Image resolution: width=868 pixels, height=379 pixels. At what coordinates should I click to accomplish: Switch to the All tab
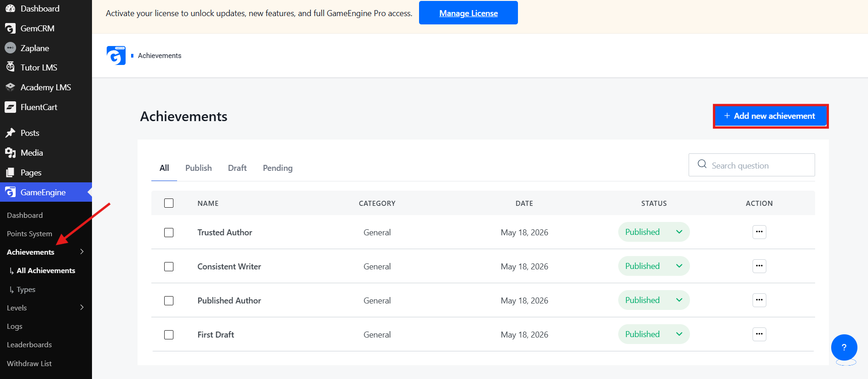click(x=164, y=168)
